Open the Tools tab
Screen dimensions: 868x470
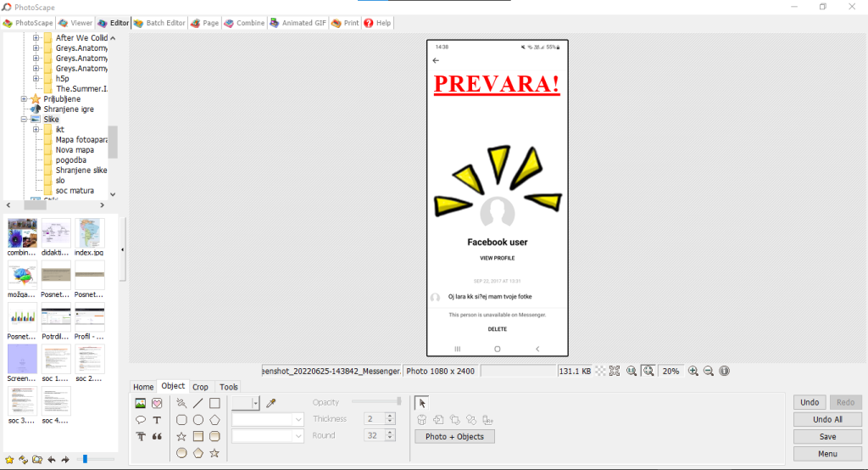pos(229,387)
